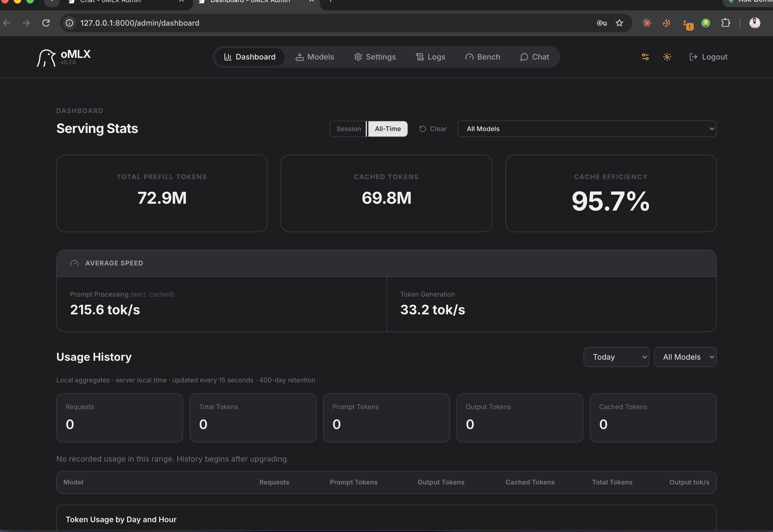
Task: Click the Token Usage by Day and Hour heading
Action: point(121,519)
